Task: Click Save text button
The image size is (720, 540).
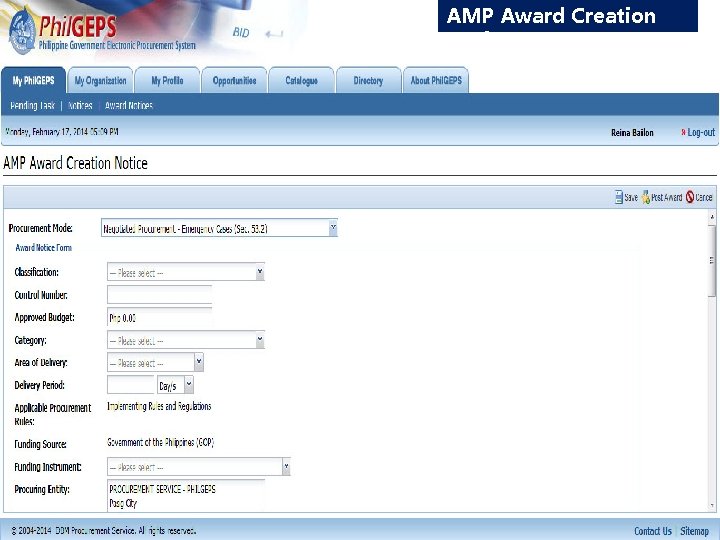Action: tap(631, 197)
